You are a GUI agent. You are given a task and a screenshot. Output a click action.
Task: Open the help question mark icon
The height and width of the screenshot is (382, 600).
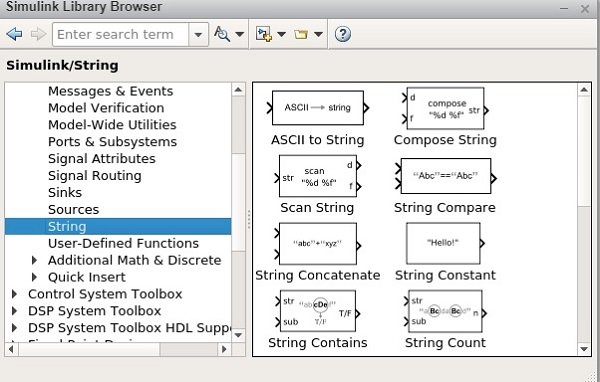tap(343, 34)
